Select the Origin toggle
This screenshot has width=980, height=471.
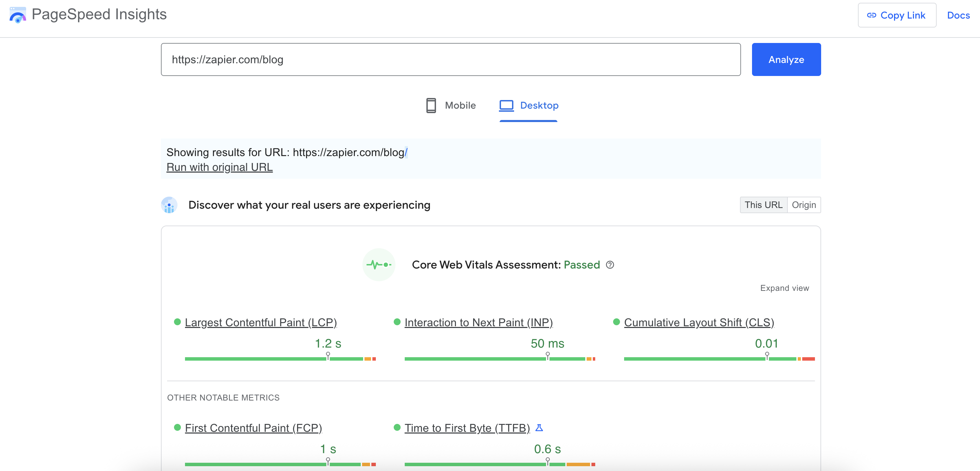point(804,205)
